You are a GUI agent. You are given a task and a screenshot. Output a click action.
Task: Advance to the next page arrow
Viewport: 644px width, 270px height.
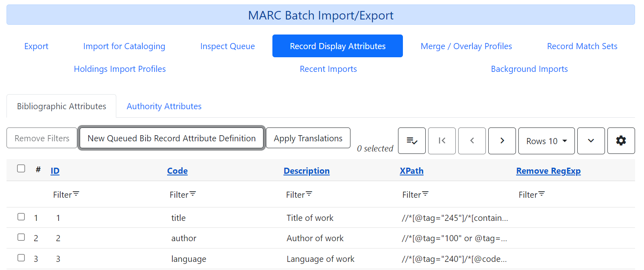pyautogui.click(x=502, y=141)
